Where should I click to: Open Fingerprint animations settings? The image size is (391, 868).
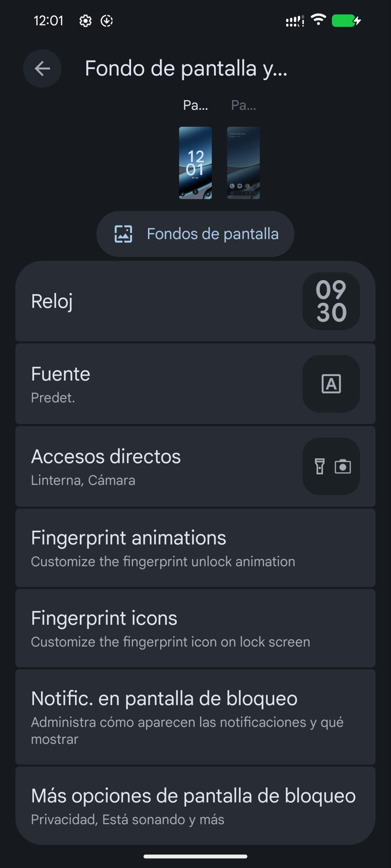pos(195,548)
